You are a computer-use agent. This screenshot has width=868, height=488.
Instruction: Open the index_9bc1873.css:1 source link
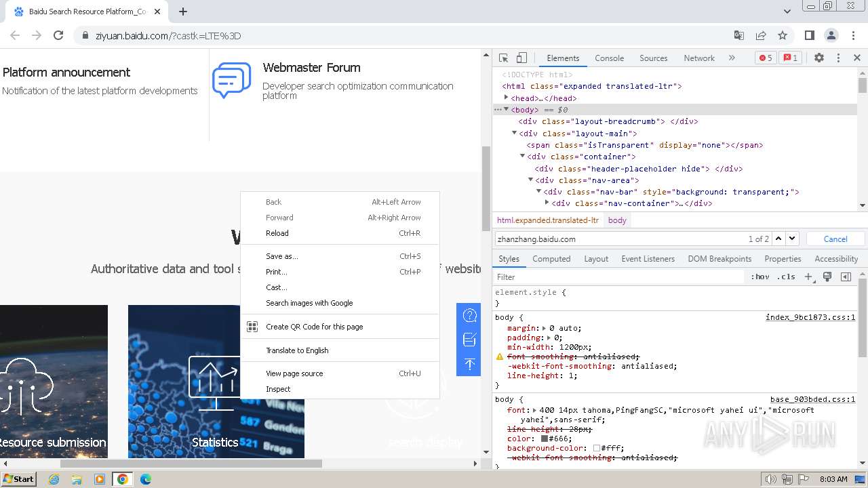(810, 317)
